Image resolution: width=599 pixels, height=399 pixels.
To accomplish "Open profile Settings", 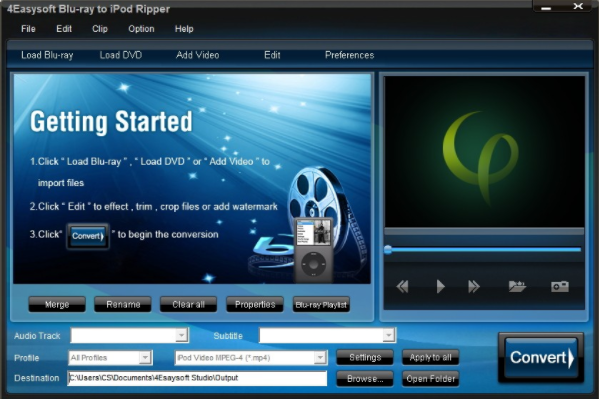I will tap(365, 357).
